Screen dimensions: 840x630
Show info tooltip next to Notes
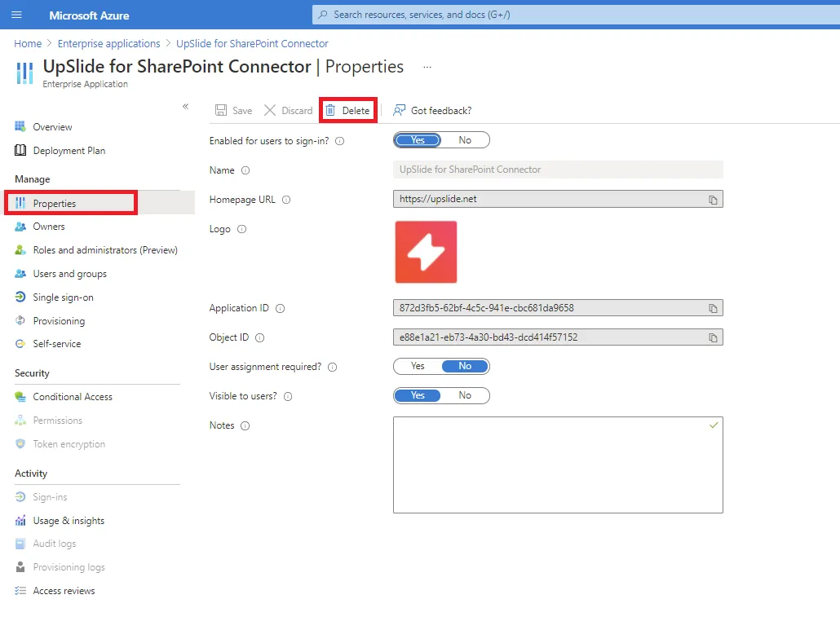(245, 426)
